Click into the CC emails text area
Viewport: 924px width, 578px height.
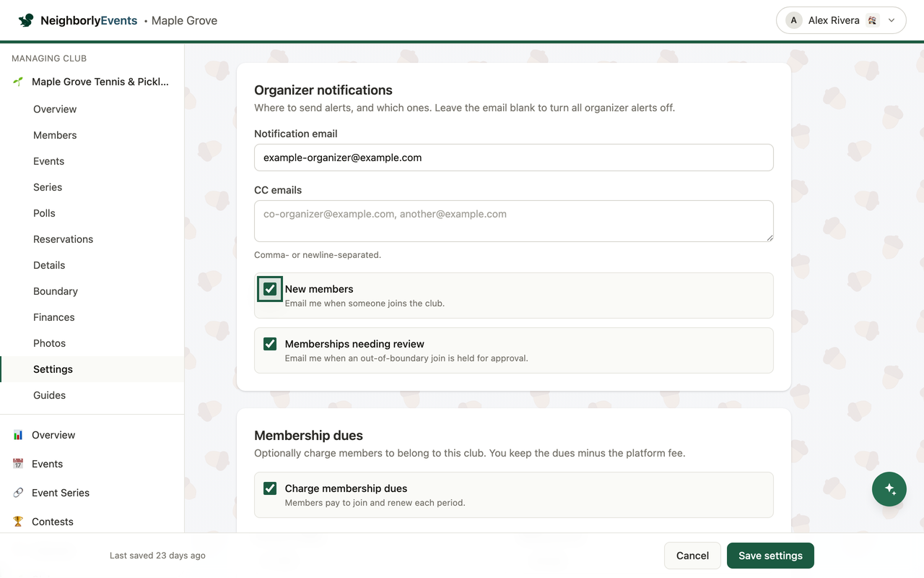point(514,221)
